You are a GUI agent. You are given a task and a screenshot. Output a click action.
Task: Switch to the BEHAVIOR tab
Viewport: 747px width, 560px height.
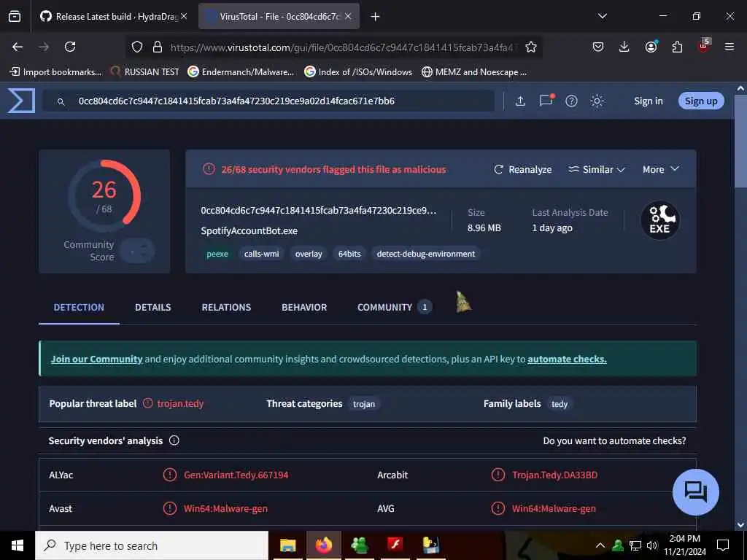(304, 308)
